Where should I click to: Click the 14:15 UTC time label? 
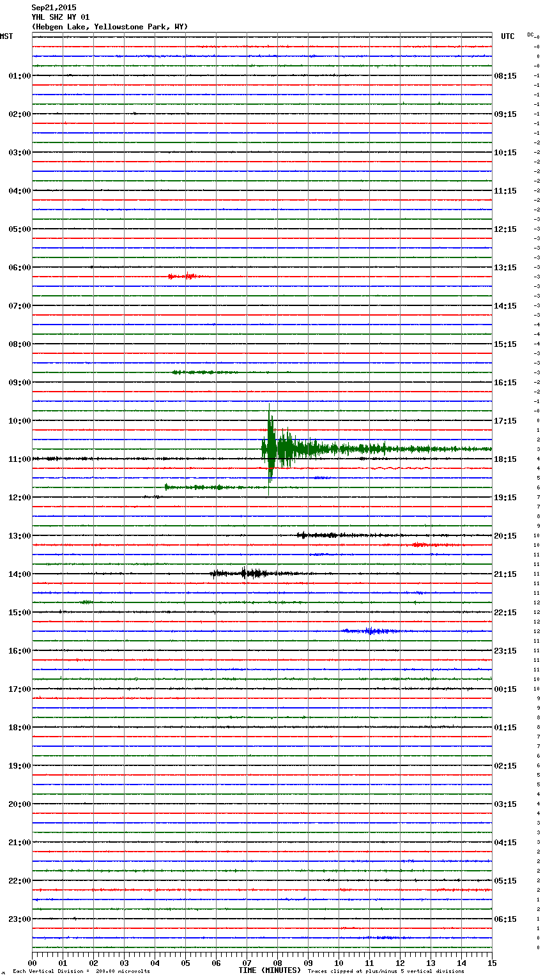tap(505, 306)
